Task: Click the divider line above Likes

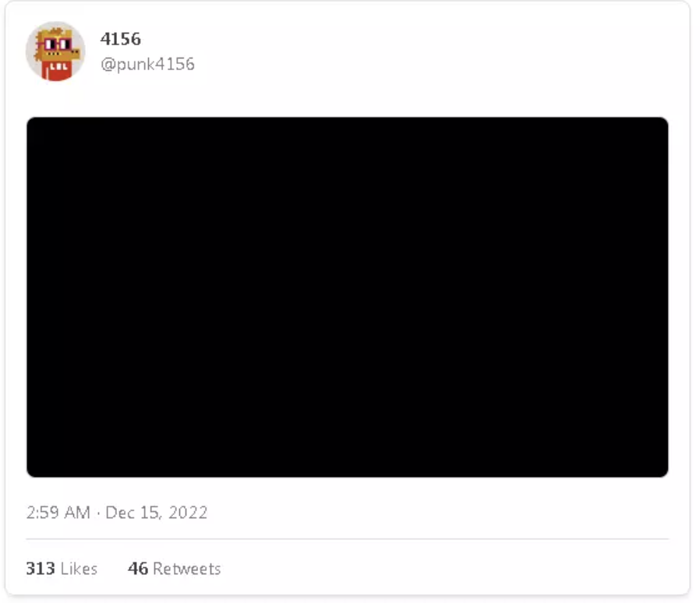Action: point(348,539)
